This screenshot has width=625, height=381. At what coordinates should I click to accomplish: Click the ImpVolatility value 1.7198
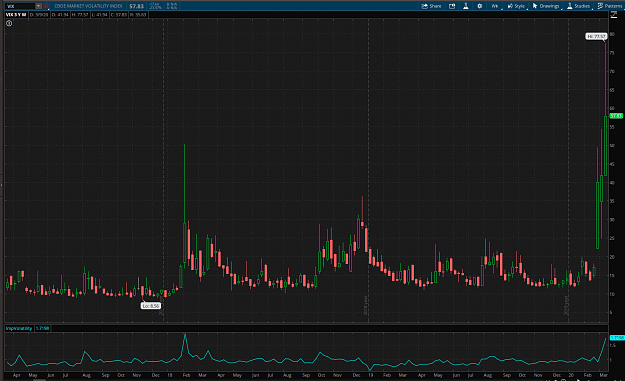click(x=42, y=328)
